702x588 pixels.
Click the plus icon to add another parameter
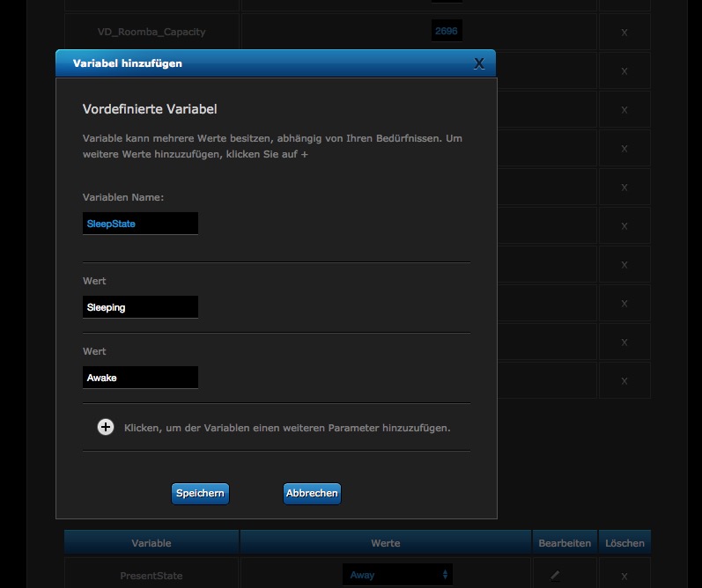[106, 427]
